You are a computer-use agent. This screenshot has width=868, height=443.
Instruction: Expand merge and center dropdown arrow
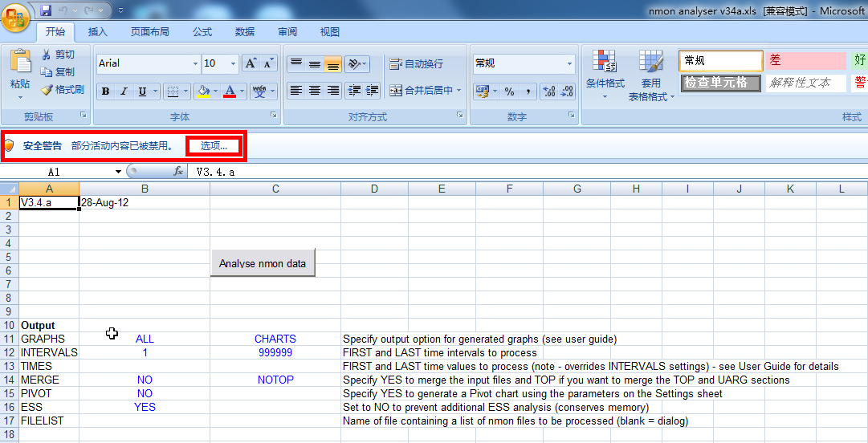point(459,90)
